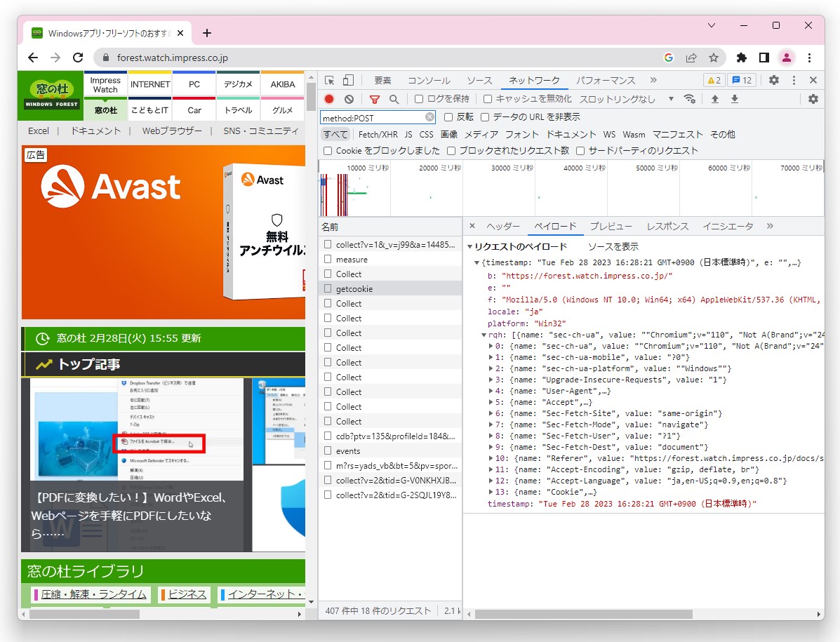
Task: Click the payload horizontal scrollbar
Action: 583,614
